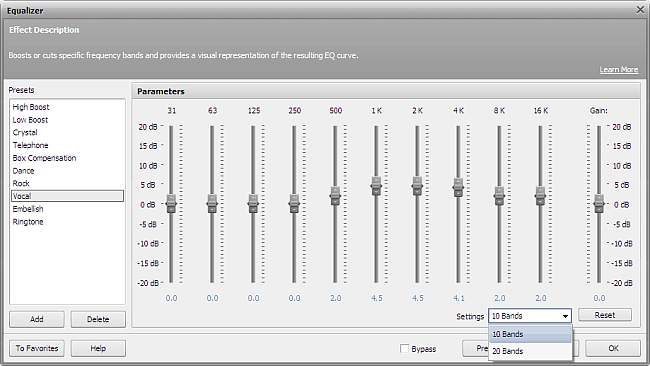The image size is (650, 366).
Task: Click the Add preset button
Action: click(37, 319)
